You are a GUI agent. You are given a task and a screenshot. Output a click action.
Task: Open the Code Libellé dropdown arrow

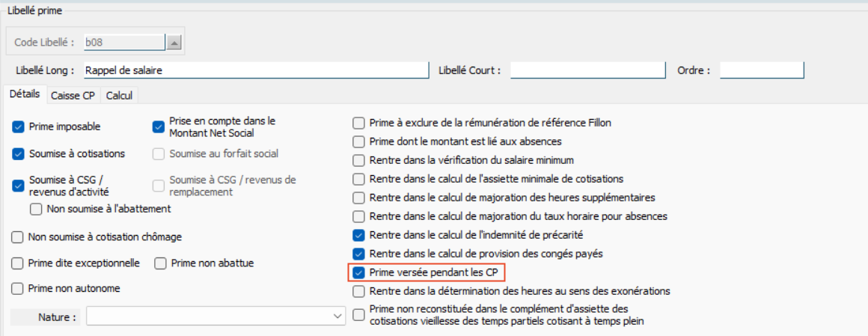pyautogui.click(x=174, y=43)
